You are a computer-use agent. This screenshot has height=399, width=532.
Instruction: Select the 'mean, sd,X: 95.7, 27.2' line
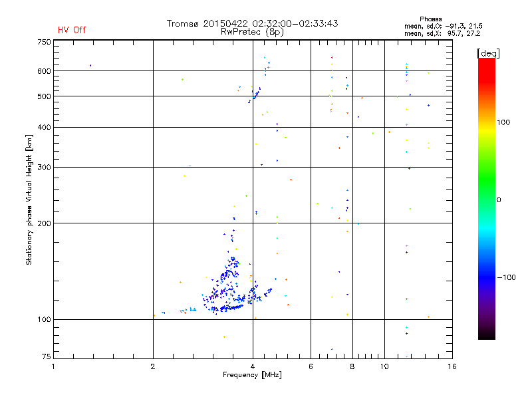442,33
